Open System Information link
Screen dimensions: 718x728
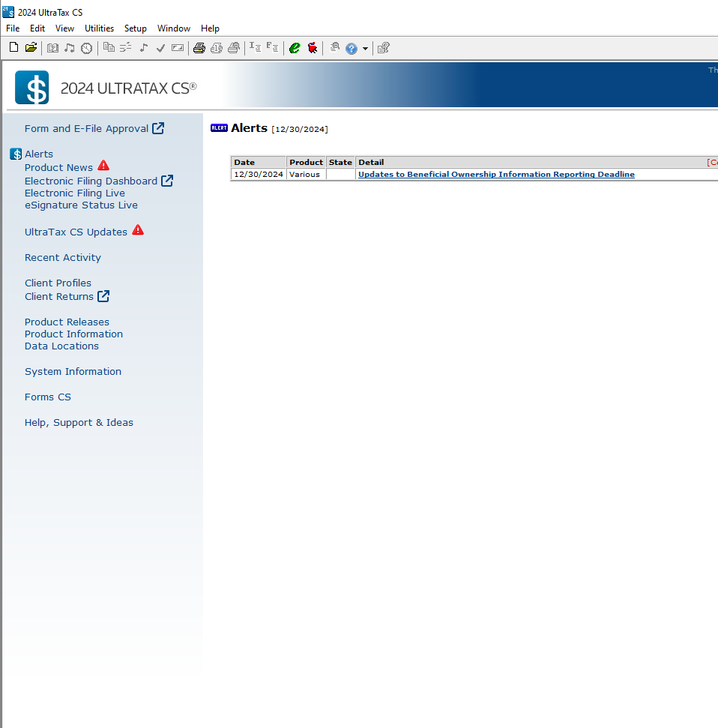pyautogui.click(x=73, y=371)
